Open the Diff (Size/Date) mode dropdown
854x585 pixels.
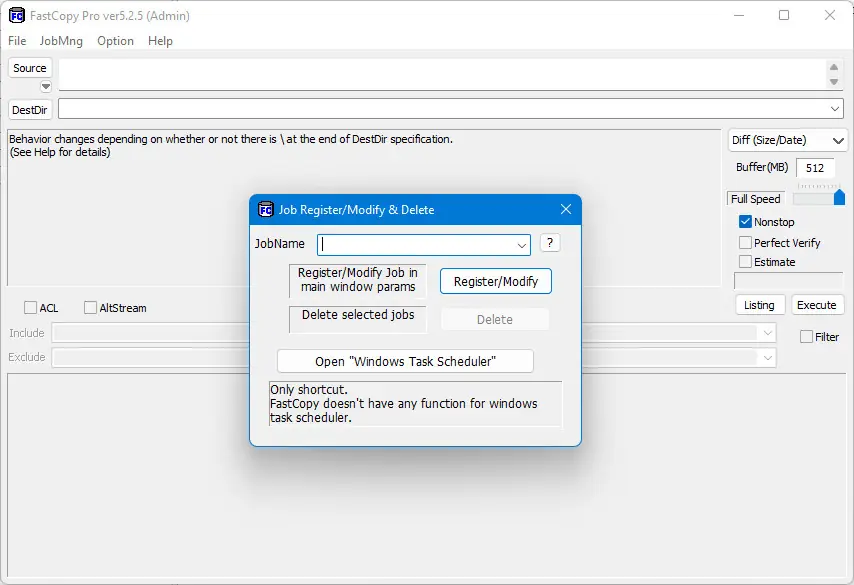788,140
